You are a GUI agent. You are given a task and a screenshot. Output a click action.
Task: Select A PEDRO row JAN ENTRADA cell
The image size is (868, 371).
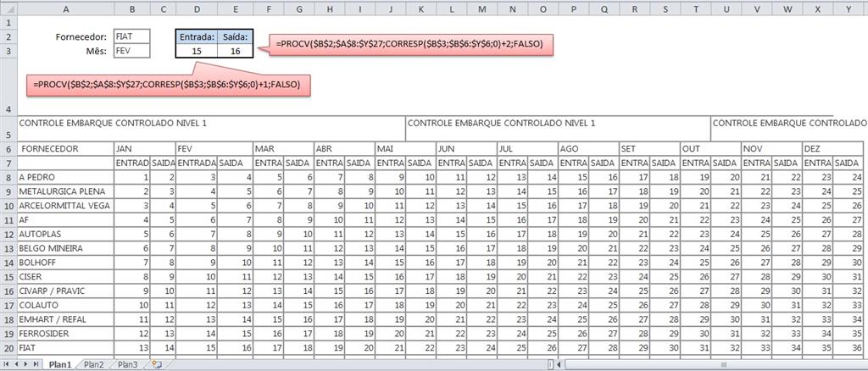point(132,178)
